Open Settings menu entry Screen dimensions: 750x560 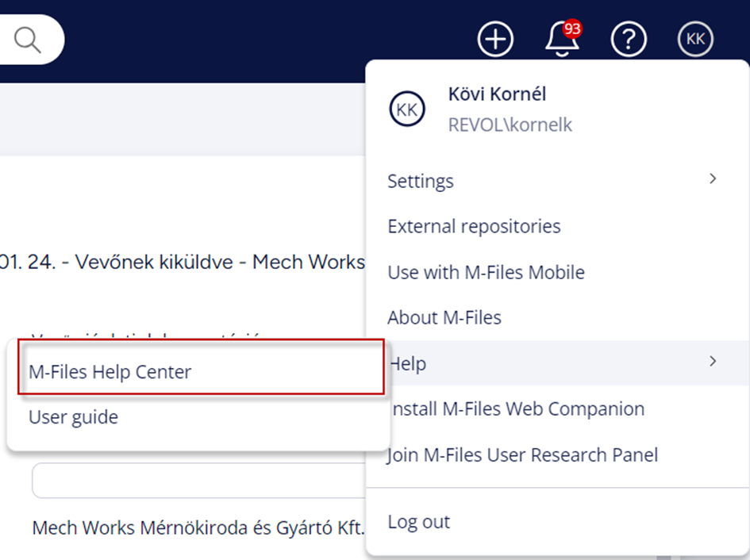click(558, 181)
